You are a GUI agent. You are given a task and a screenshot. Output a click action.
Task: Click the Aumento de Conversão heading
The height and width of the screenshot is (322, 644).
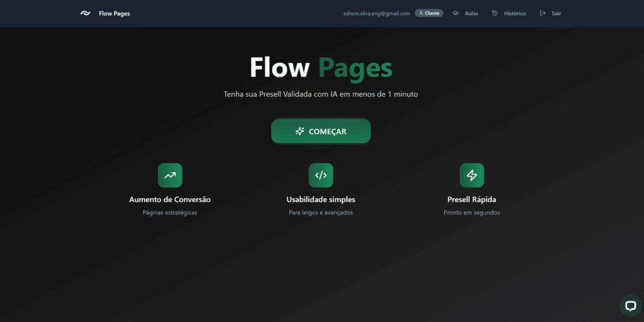tap(170, 199)
